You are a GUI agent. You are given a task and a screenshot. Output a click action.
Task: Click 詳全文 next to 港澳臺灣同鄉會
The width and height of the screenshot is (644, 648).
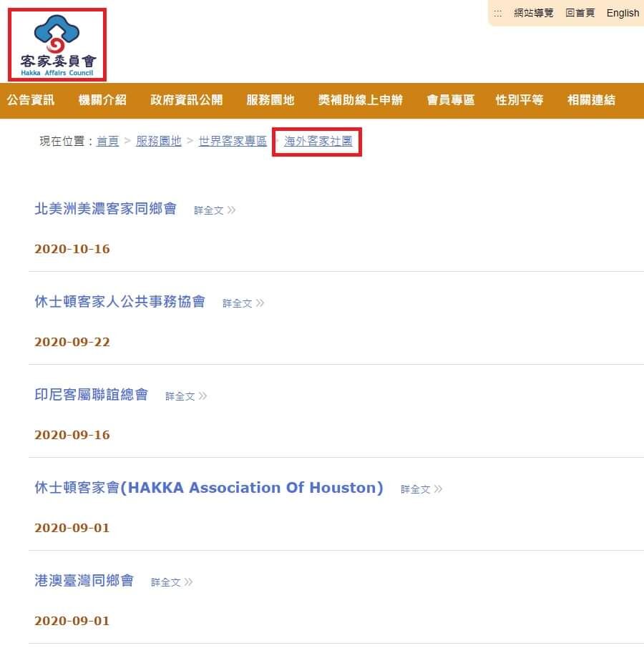point(172,582)
